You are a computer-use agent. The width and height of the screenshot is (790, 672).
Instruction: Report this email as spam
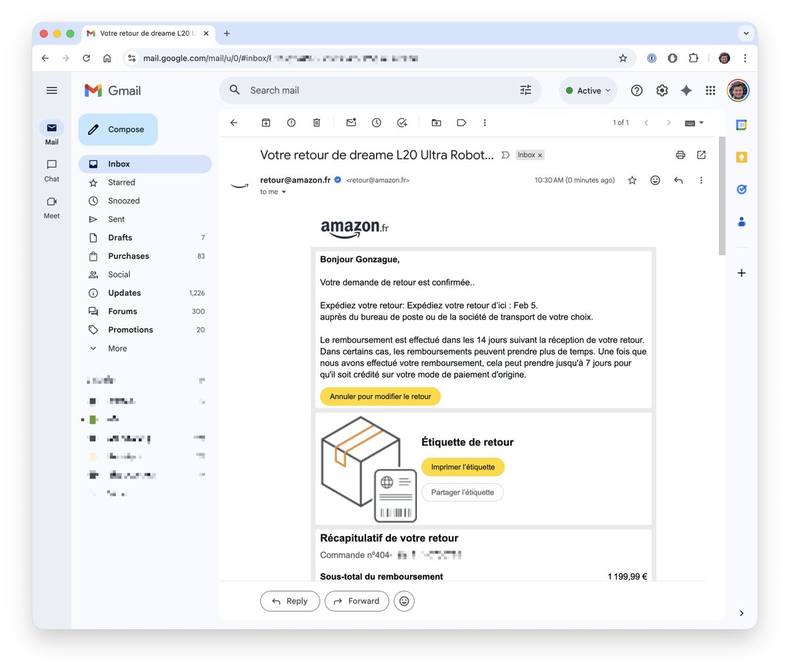click(291, 122)
